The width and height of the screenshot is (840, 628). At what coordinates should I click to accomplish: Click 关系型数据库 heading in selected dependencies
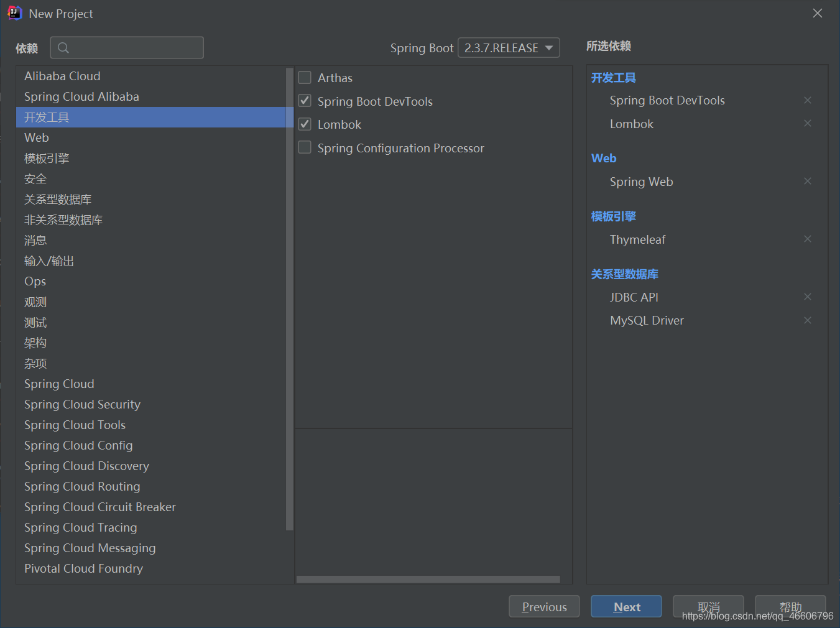click(x=624, y=274)
